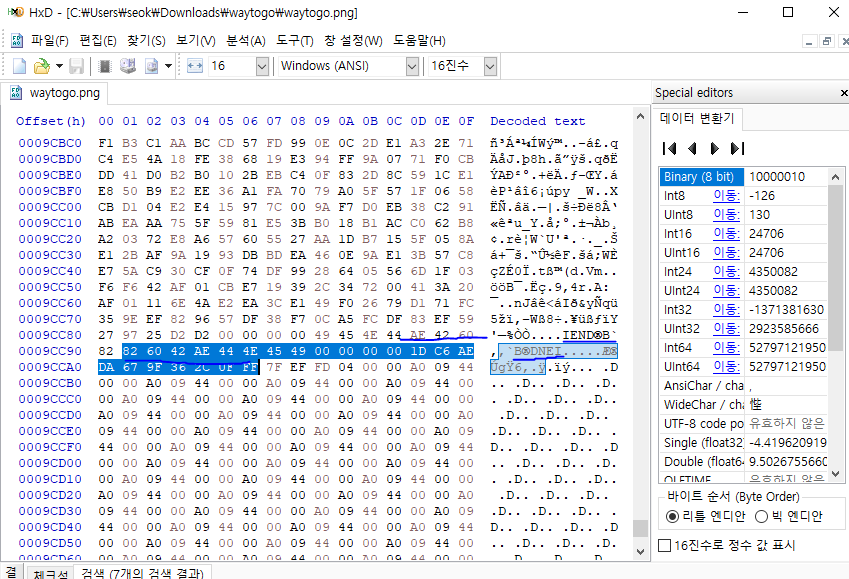Restore the inner document window
The image size is (849, 579).
[x=827, y=41]
